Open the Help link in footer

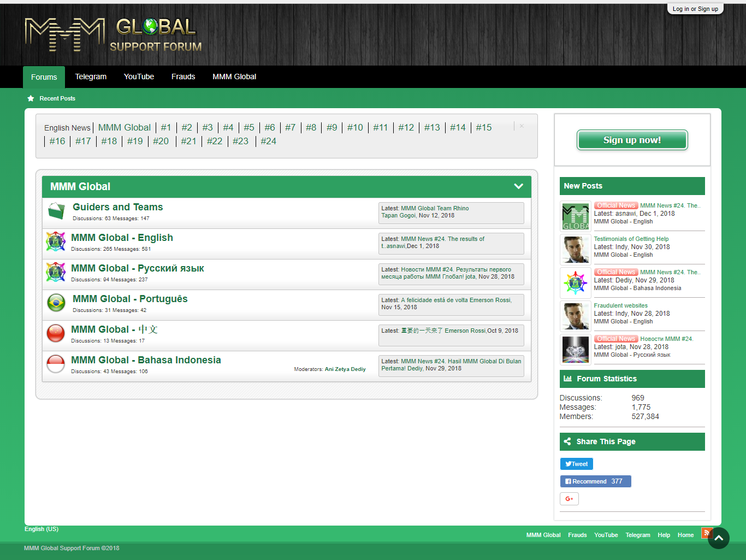click(x=664, y=535)
